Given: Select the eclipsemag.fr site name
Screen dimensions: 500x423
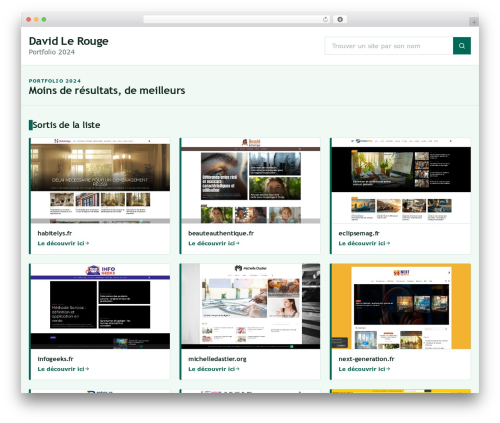Looking at the screenshot, I should coord(359,233).
